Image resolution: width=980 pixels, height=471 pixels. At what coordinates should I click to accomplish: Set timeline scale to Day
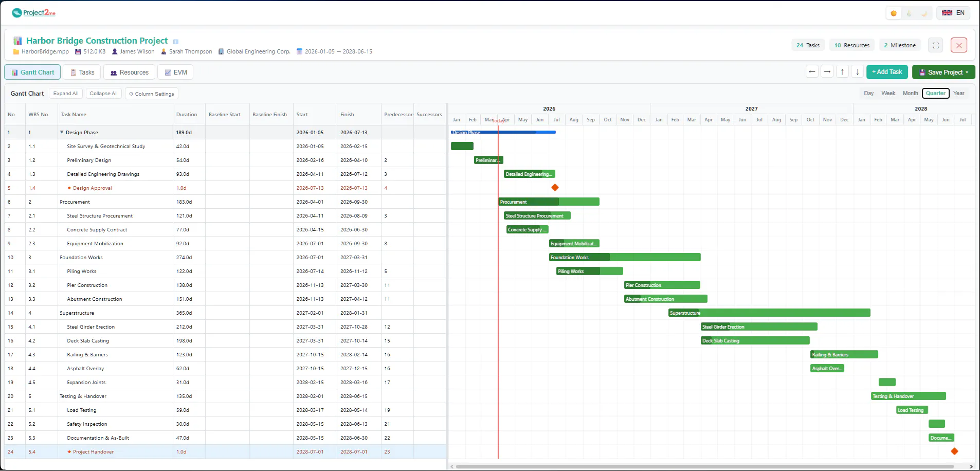coord(868,93)
